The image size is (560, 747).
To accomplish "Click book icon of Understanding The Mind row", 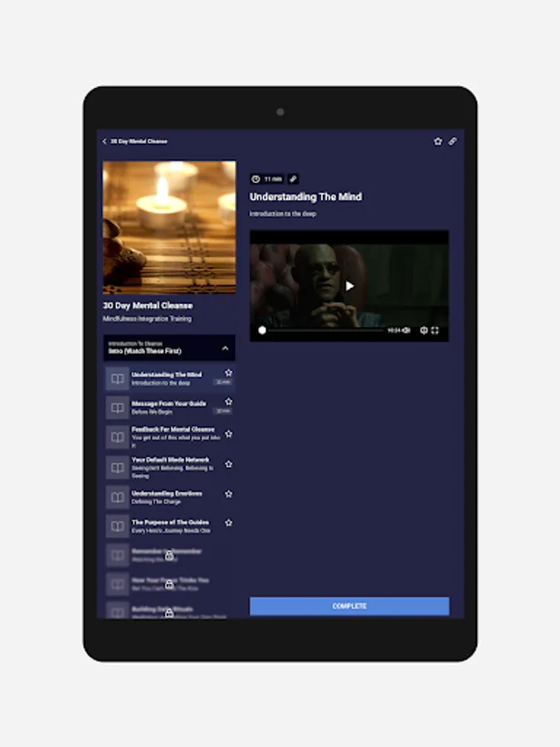I will [x=117, y=378].
